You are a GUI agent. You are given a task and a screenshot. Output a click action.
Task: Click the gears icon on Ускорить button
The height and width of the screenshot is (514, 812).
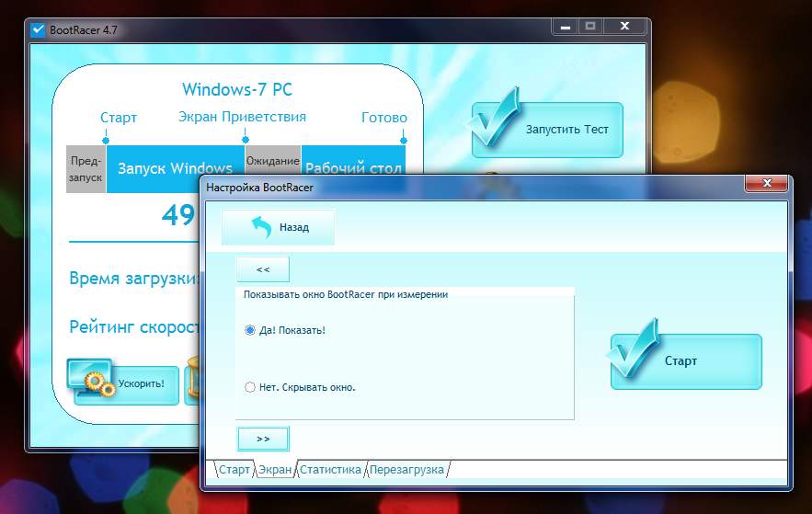point(100,384)
